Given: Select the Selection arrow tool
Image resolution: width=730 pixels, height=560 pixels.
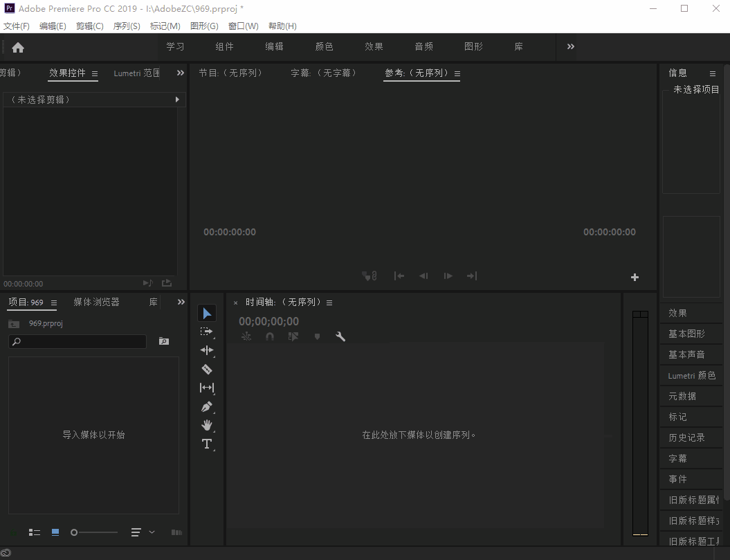Looking at the screenshot, I should click(207, 314).
